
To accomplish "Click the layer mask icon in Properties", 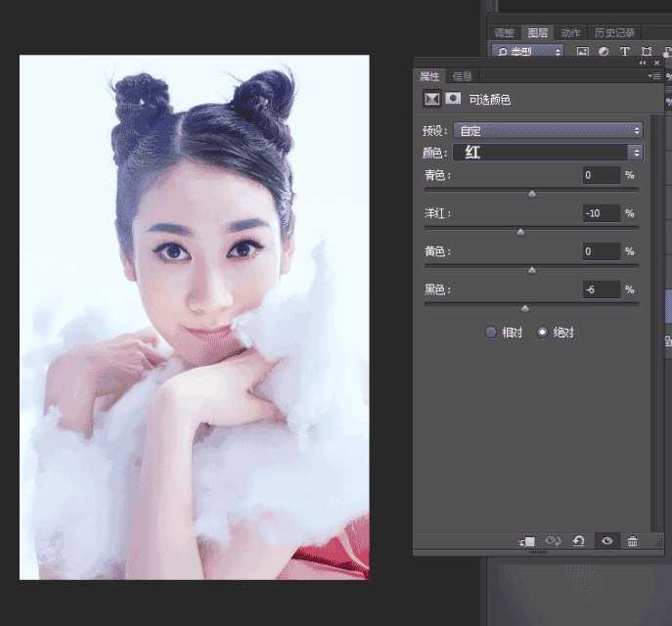I will 453,99.
